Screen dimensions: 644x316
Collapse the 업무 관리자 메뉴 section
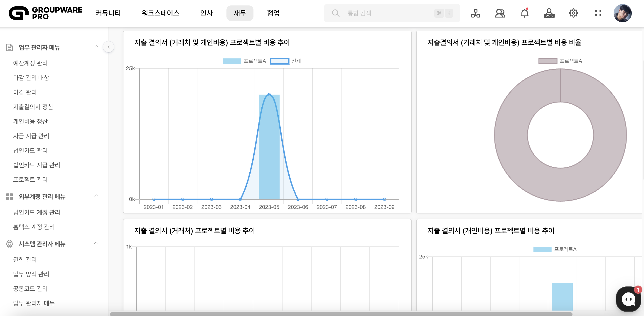[96, 47]
